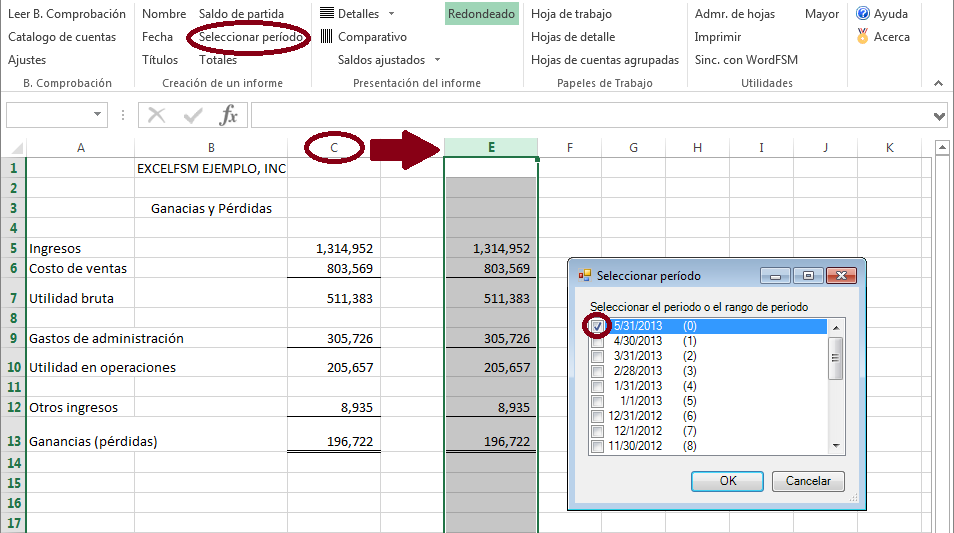Viewport: 954px width, 533px height.
Task: Open Admr. de hojas
Action: point(735,13)
